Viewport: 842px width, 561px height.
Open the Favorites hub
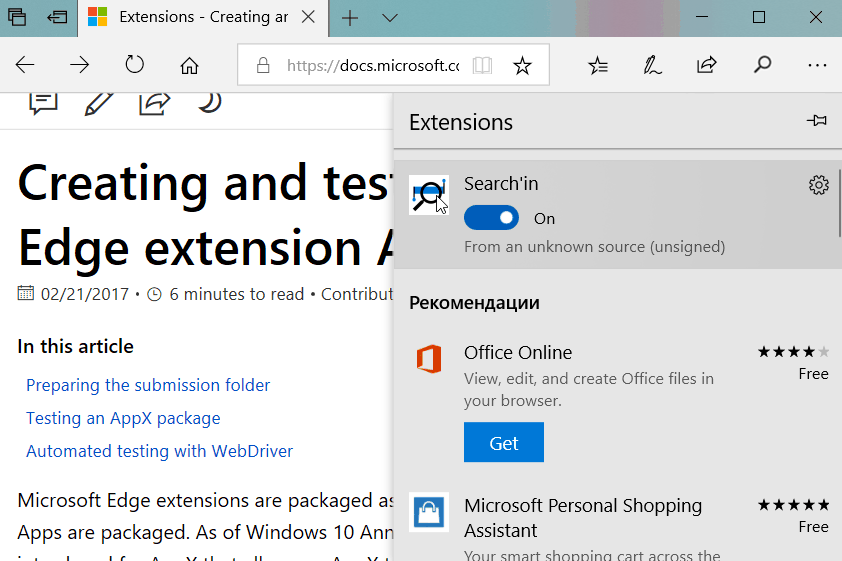pyautogui.click(x=598, y=65)
